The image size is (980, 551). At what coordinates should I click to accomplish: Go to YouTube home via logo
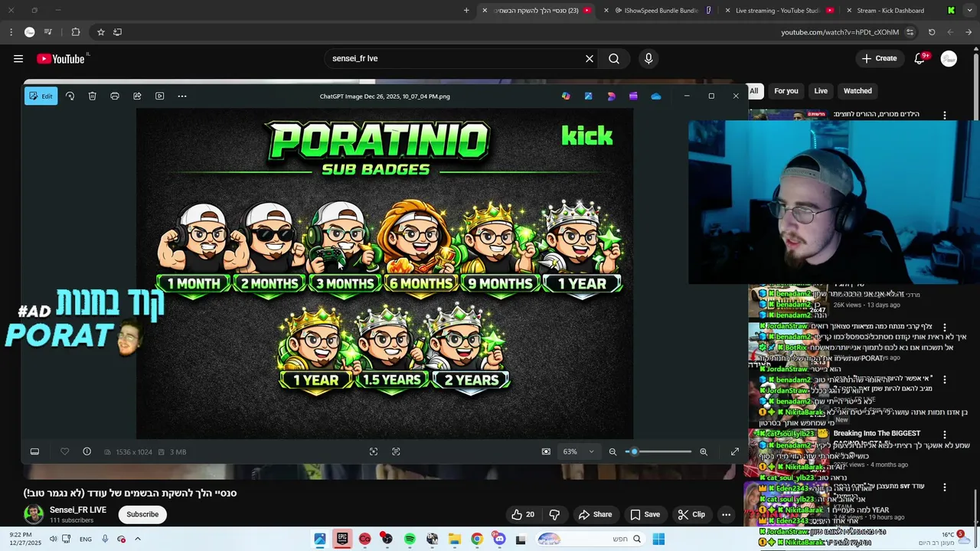(x=62, y=59)
